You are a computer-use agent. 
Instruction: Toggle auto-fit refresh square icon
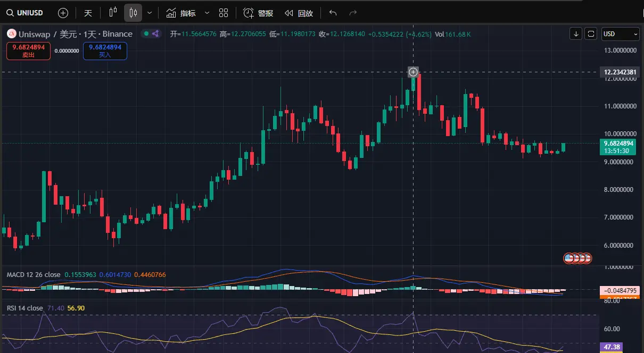click(591, 34)
